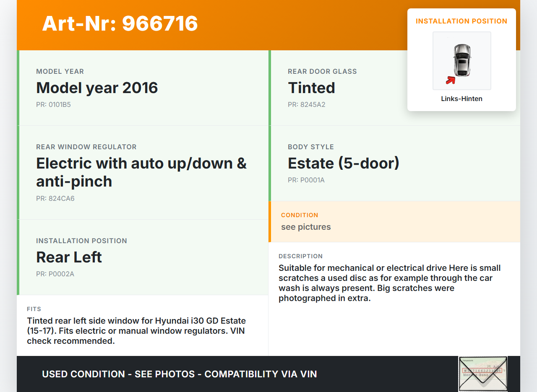Click the Links-Hinten caption
The width and height of the screenshot is (537, 392).
pos(461,99)
